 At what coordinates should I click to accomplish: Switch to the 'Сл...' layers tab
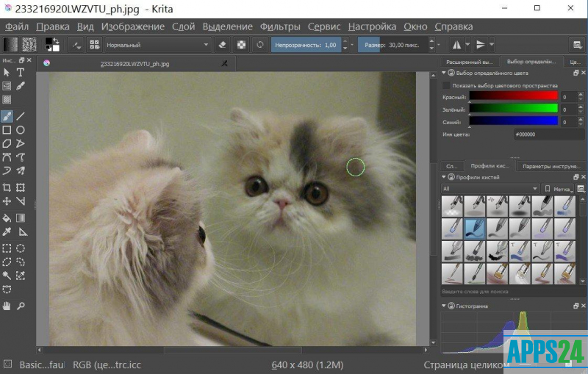[452, 166]
